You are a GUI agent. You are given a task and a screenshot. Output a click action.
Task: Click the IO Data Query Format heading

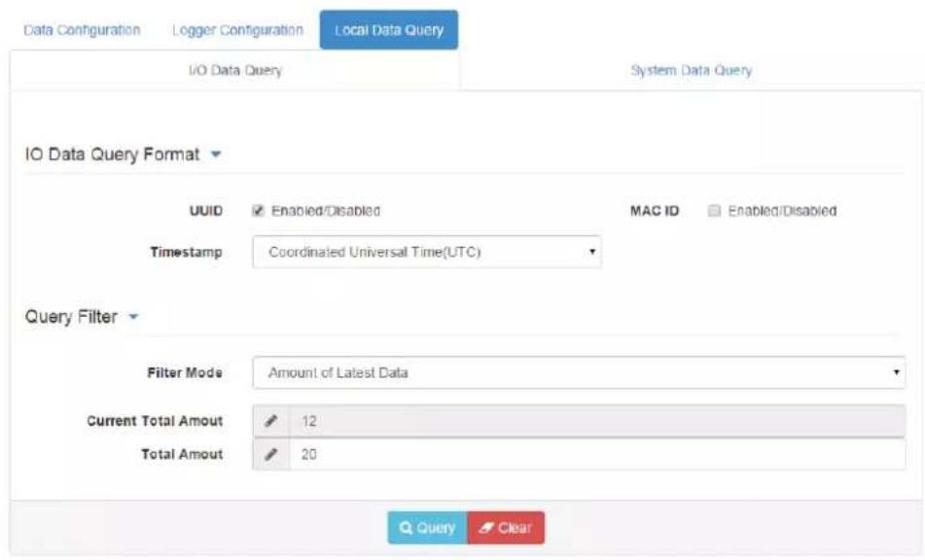pos(112,155)
